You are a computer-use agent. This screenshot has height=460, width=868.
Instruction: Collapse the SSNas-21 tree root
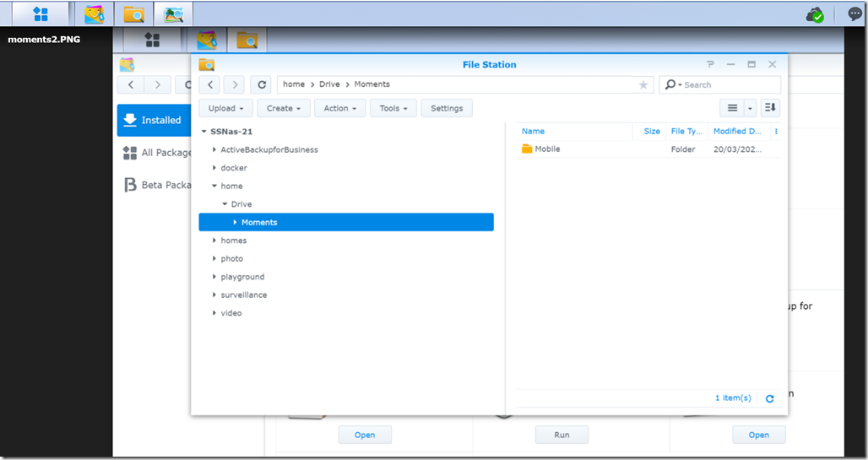click(204, 132)
